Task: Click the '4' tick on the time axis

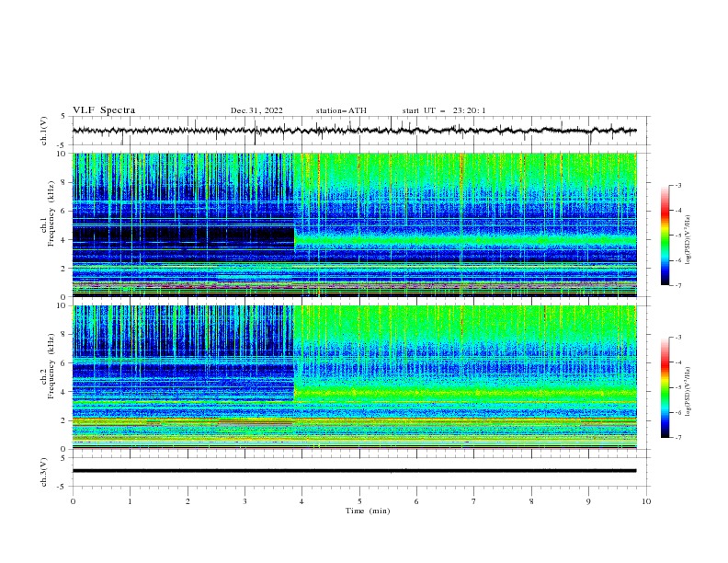Action: tap(301, 501)
